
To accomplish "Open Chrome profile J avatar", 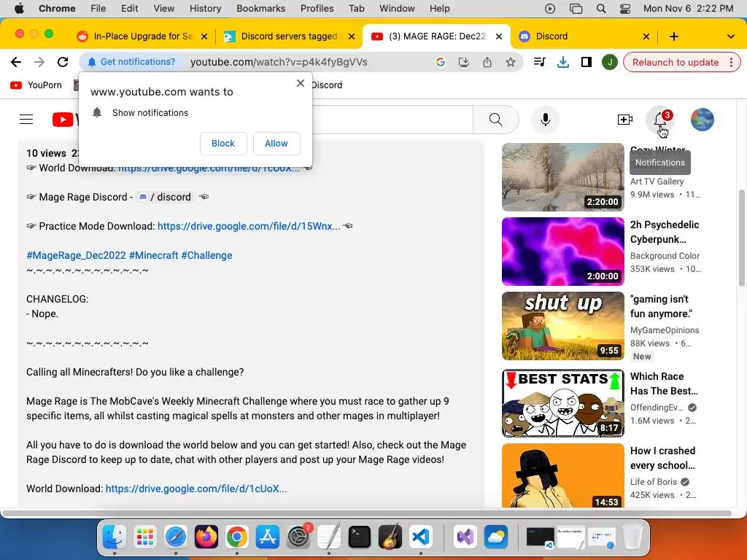I will [x=610, y=62].
